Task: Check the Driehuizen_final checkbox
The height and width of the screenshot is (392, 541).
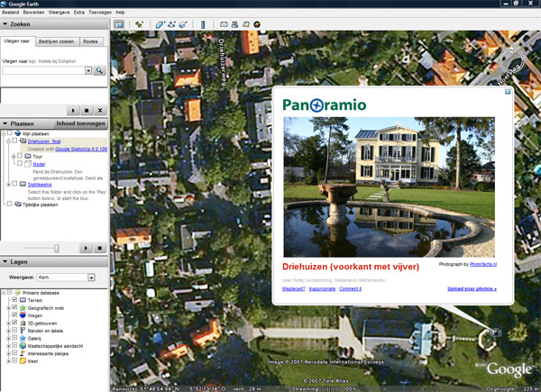Action: tap(14, 141)
